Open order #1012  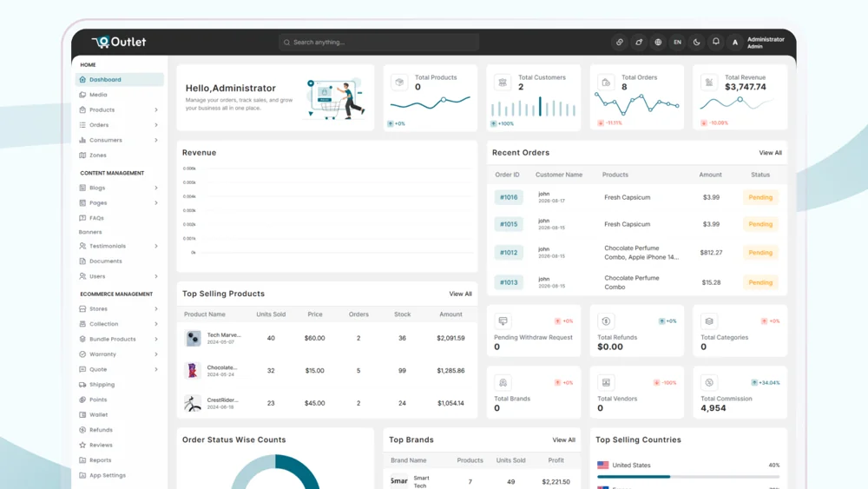(509, 253)
